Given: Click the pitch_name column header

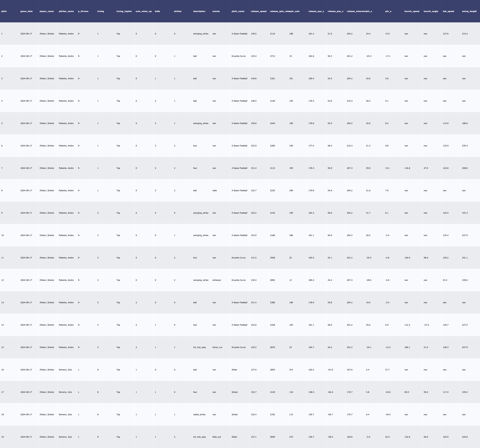Looking at the screenshot, I should click(x=238, y=11).
